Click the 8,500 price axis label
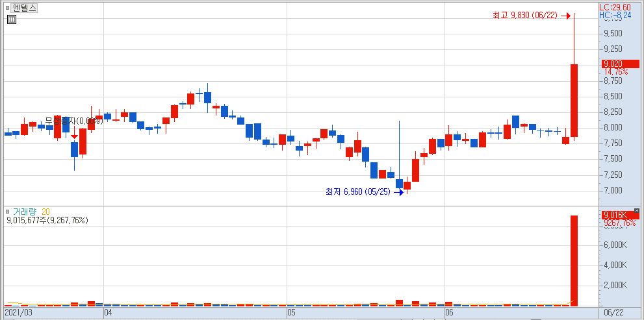The height and width of the screenshot is (320, 644). tap(613, 97)
